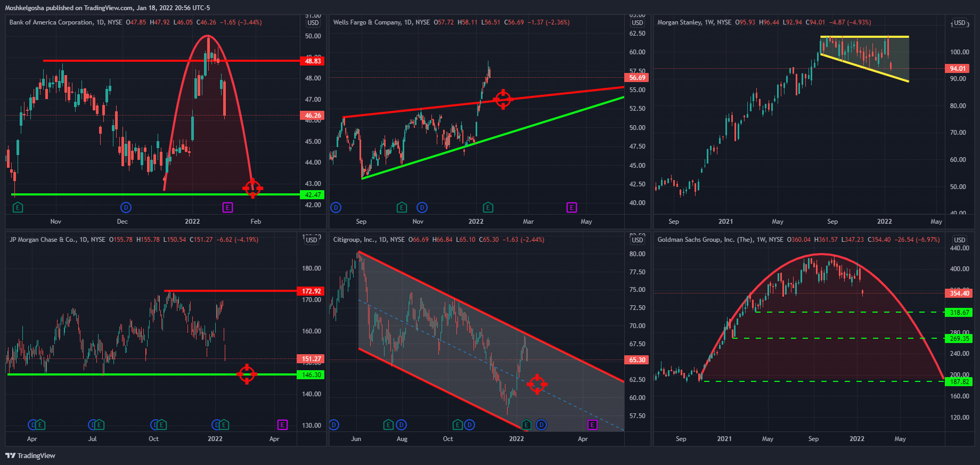Click the red 172.92 price label on the JP Morgan chart
Viewport: 980px width, 465px height.
click(x=311, y=291)
